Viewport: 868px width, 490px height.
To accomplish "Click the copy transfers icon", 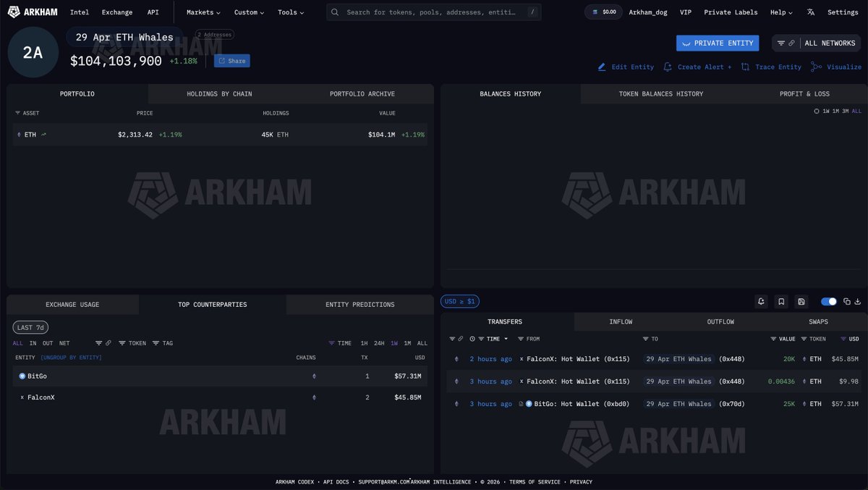I will click(x=847, y=302).
